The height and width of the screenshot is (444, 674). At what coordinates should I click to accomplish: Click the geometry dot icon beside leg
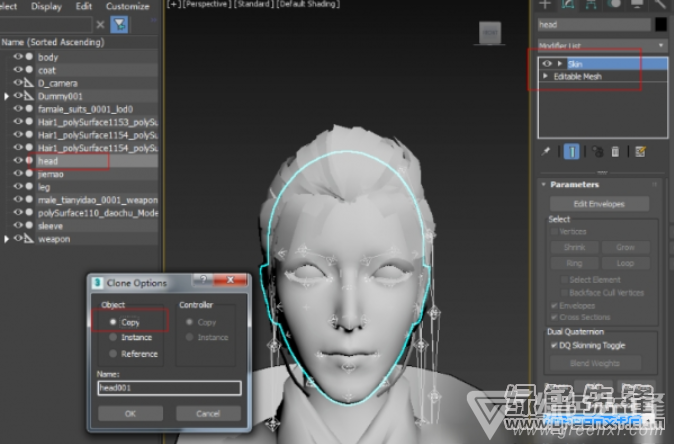[x=29, y=187]
